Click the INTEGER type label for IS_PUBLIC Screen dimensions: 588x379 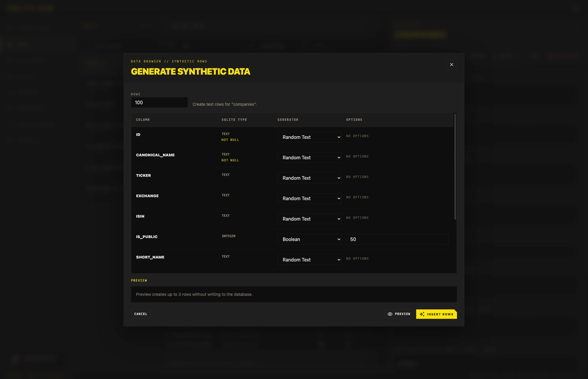tap(229, 236)
